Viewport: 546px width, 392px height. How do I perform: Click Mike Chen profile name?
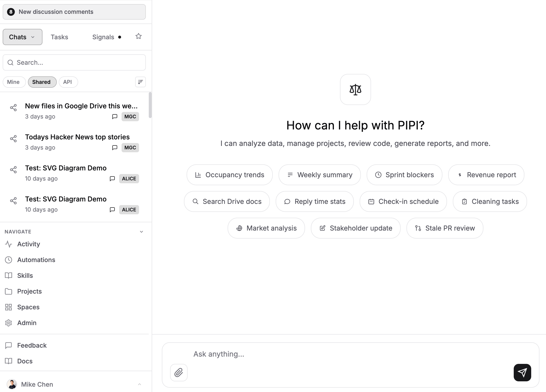37,384
